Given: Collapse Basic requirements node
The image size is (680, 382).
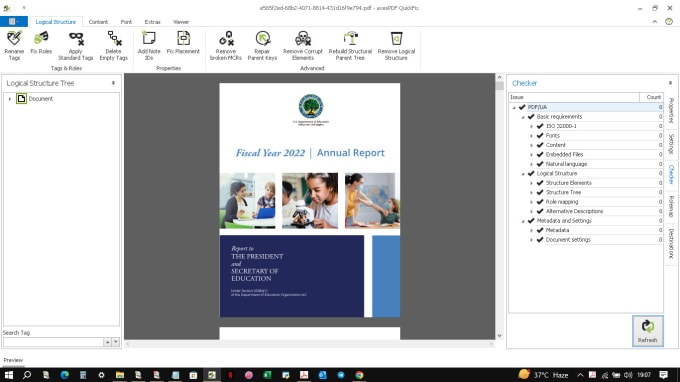Looking at the screenshot, I should pos(523,117).
